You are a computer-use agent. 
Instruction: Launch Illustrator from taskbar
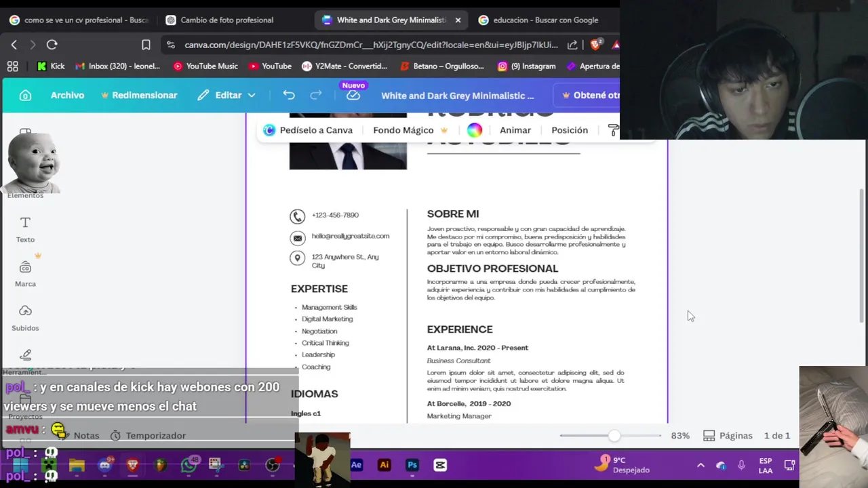[x=384, y=465]
